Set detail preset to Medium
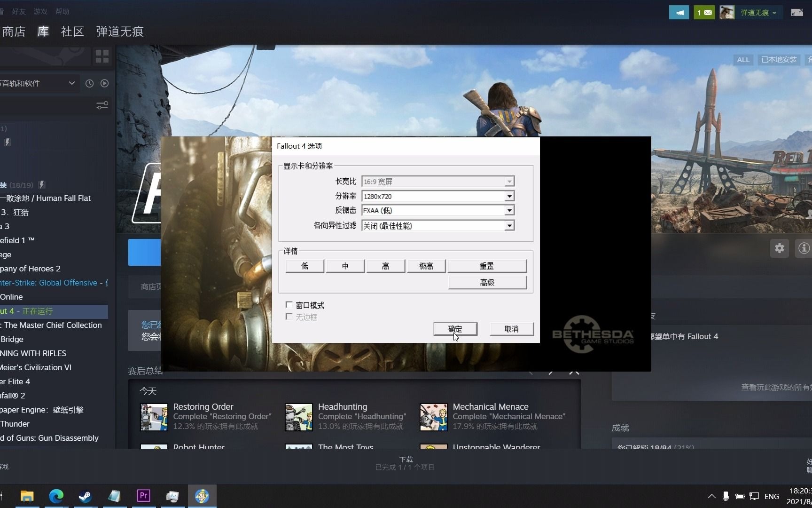This screenshot has height=508, width=812. (345, 266)
